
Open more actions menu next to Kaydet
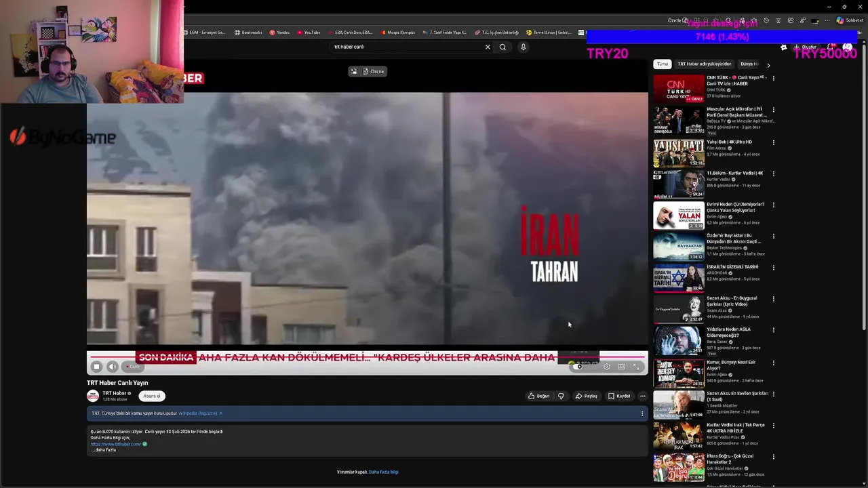click(x=642, y=396)
